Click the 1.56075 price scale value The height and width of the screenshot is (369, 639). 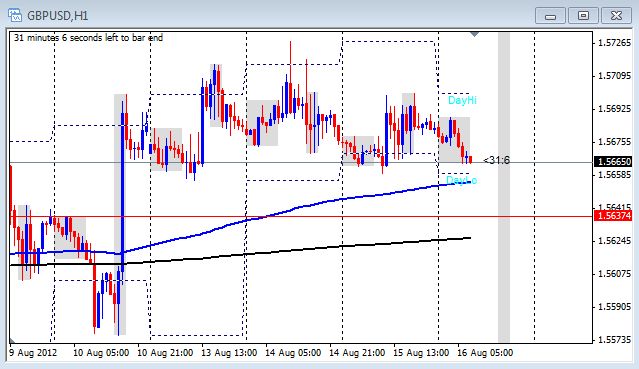click(614, 274)
